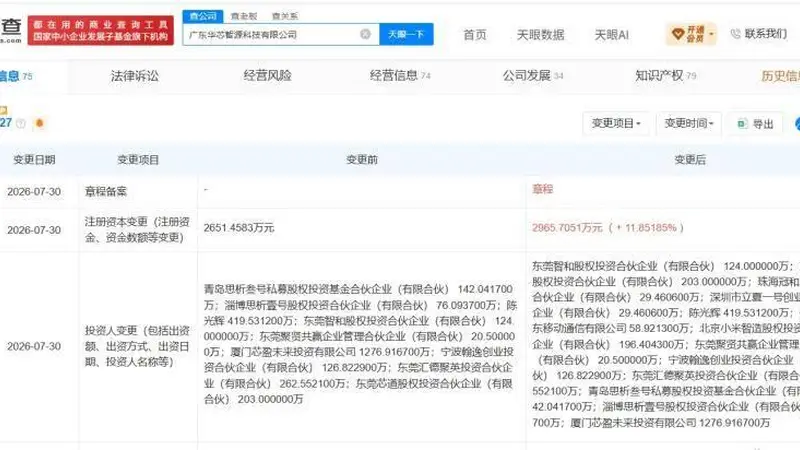Click the export spreadsheet icon

point(742,123)
